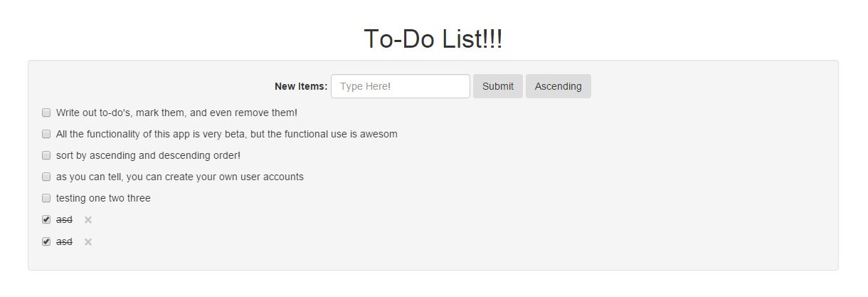
Task: Click the 'testing one two three' label
Action: click(x=103, y=198)
